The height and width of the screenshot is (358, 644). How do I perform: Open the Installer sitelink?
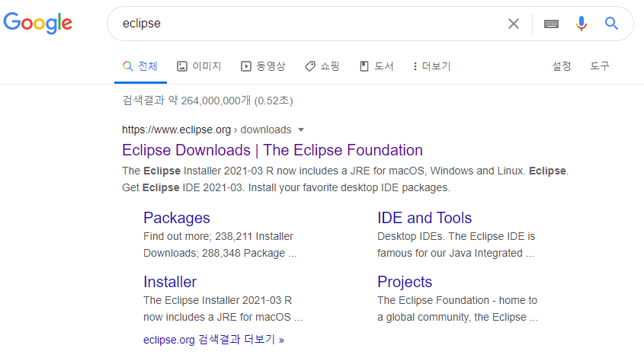pyautogui.click(x=170, y=282)
